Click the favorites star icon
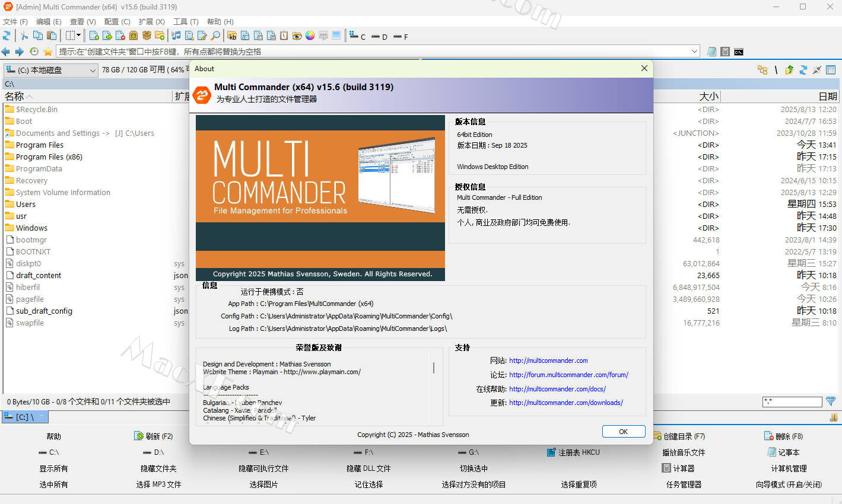 [48, 52]
